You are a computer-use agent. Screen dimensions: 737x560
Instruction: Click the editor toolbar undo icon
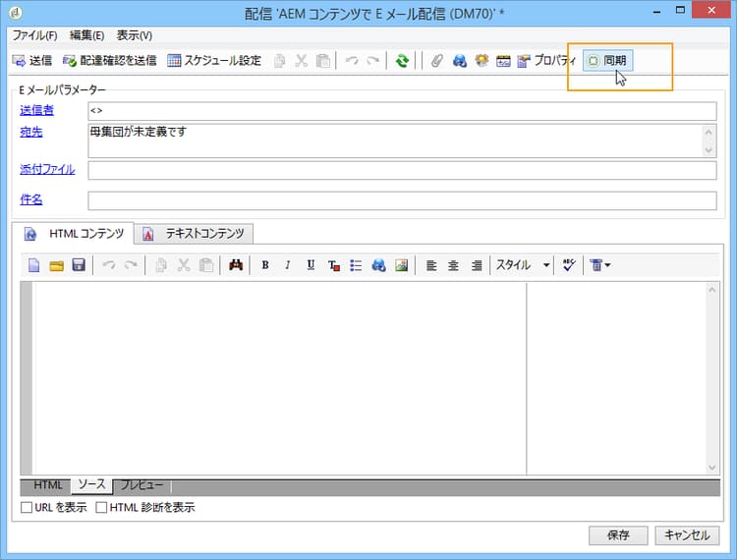point(109,265)
